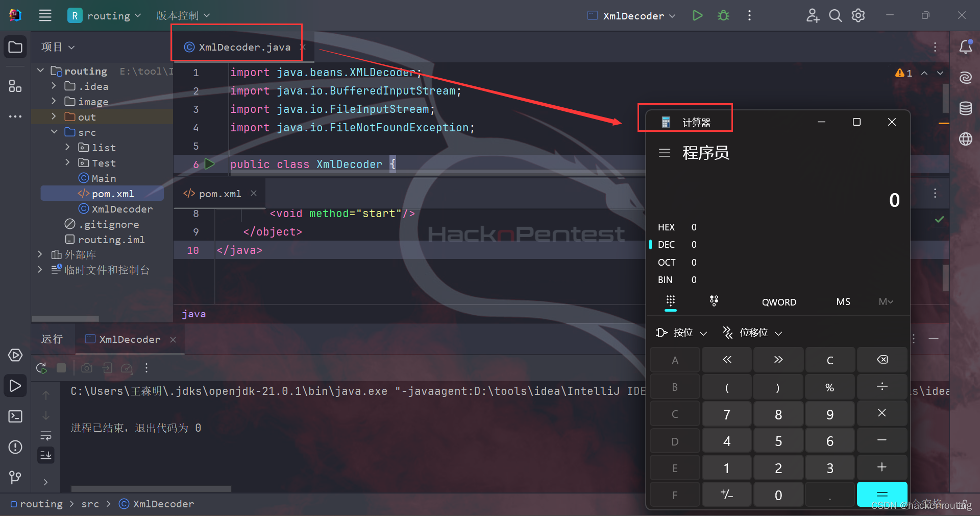Click the calculator plus key
Screen dimensions: 980x516
[882, 467]
